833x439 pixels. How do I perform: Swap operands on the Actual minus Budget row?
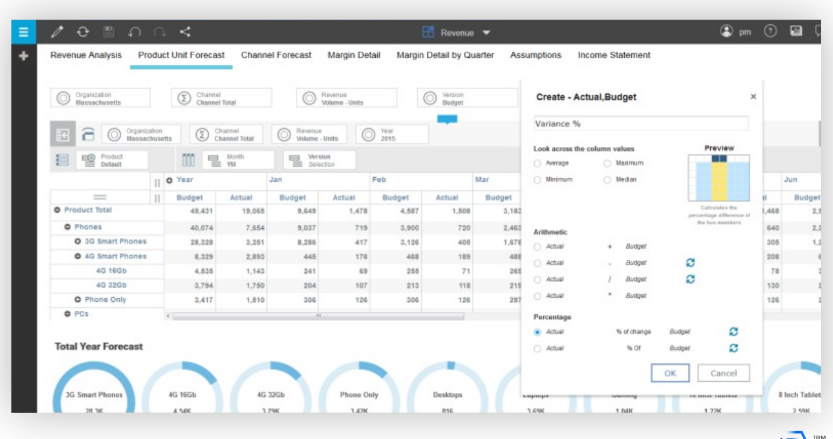click(x=690, y=262)
